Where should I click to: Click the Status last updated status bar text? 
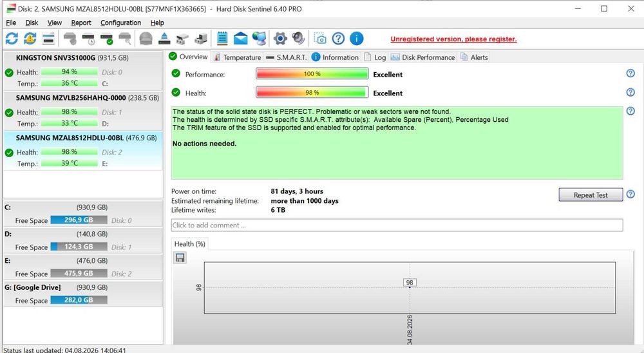pyautogui.click(x=65, y=350)
